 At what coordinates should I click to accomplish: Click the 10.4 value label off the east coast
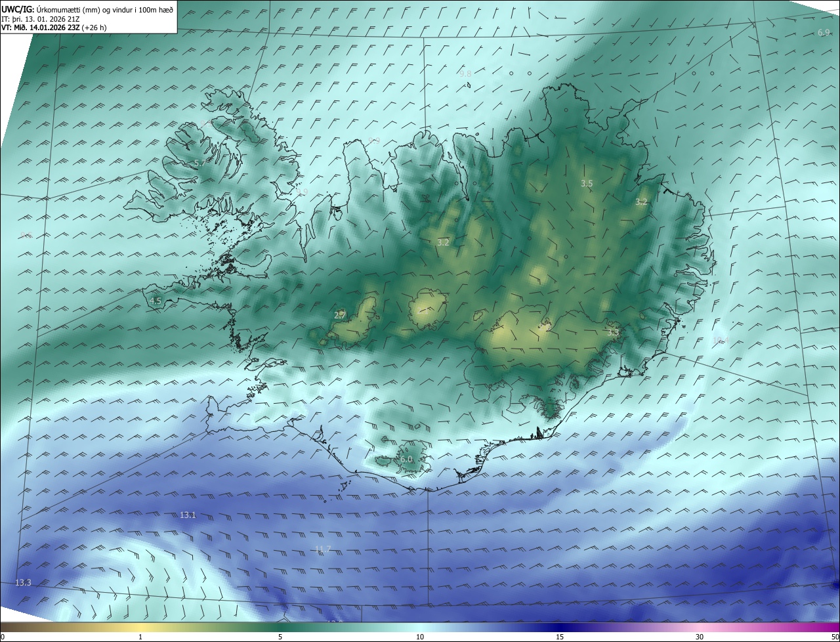[x=721, y=340]
